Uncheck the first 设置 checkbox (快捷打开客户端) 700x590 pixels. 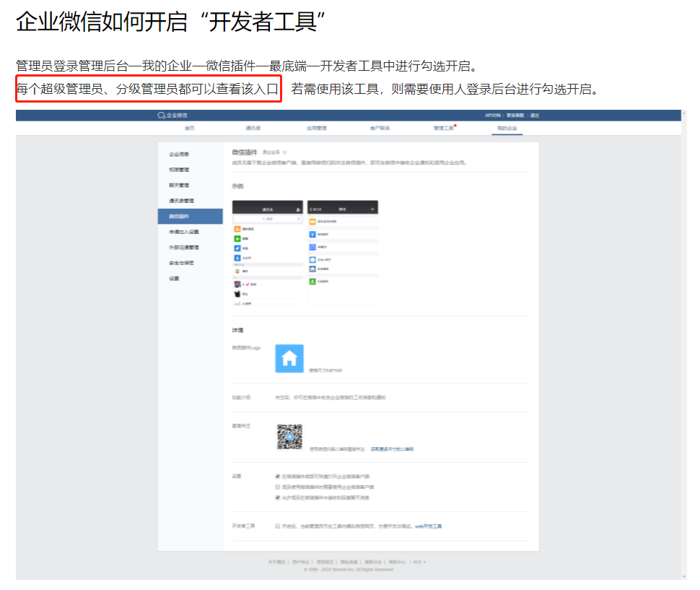[278, 477]
